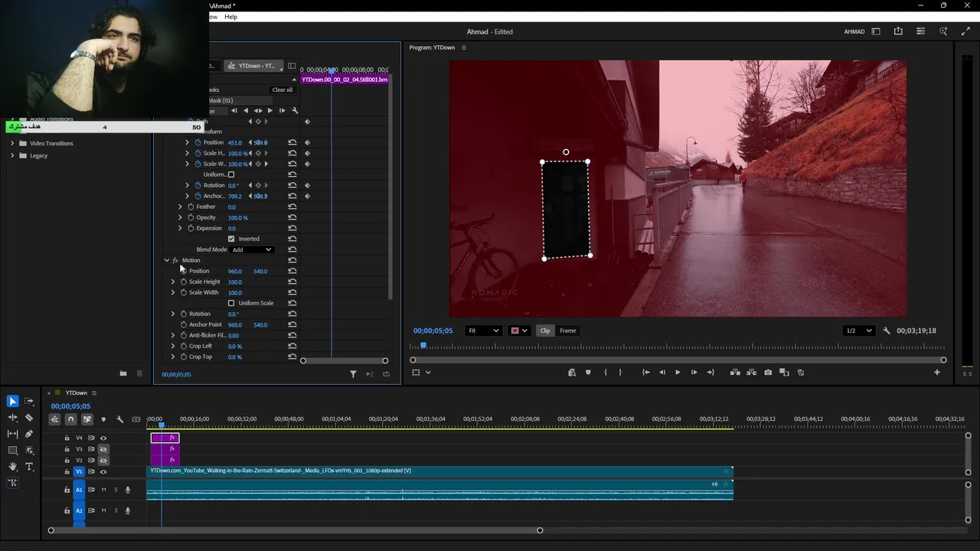Image resolution: width=980 pixels, height=551 pixels.
Task: Select the purple clip on track V4
Action: tap(165, 439)
